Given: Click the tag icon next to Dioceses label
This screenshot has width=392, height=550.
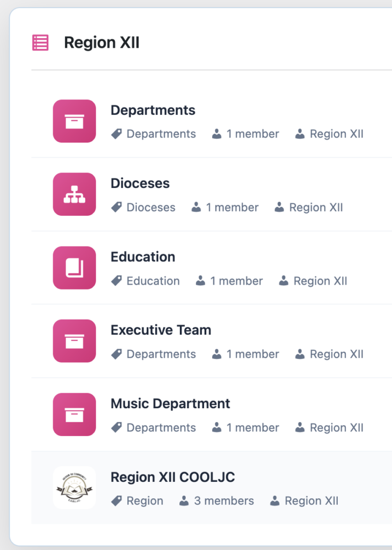Looking at the screenshot, I should pyautogui.click(x=116, y=207).
